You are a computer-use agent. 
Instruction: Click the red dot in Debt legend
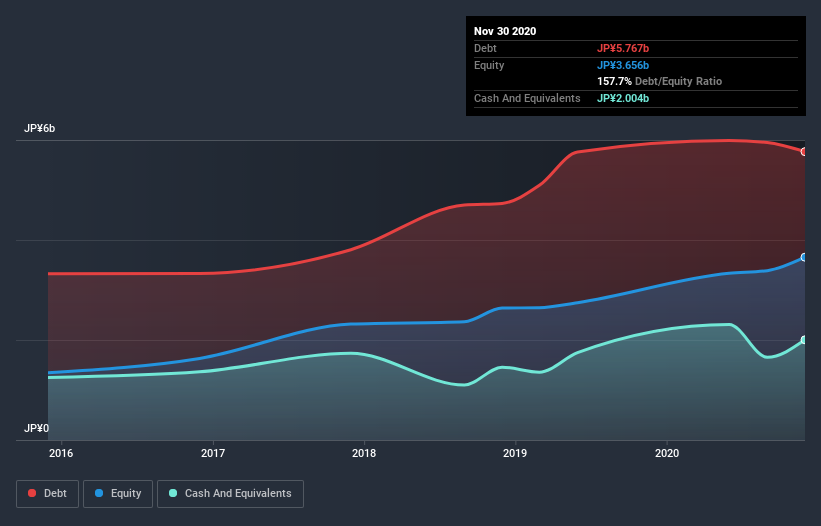click(32, 493)
